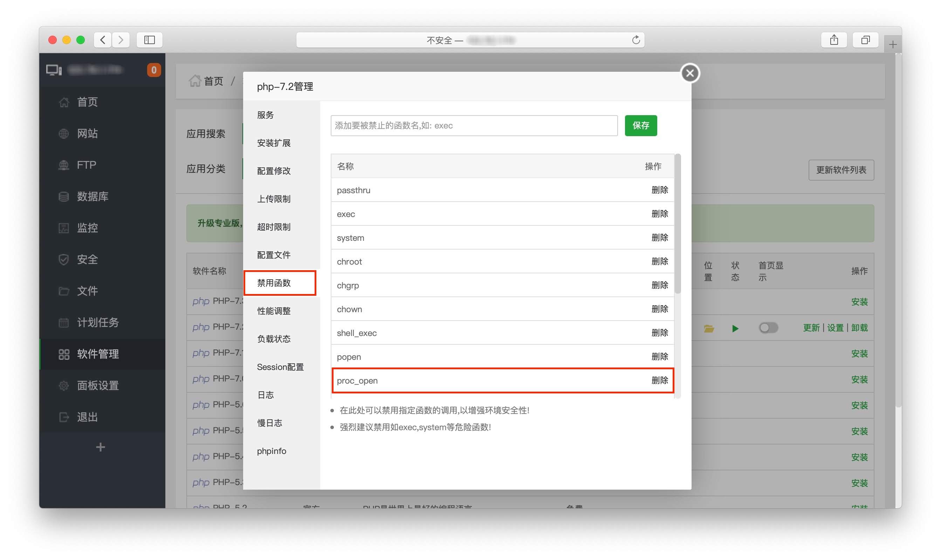Viewport: 941px width, 560px height.
Task: Click the Safari reload page icon
Action: click(636, 40)
